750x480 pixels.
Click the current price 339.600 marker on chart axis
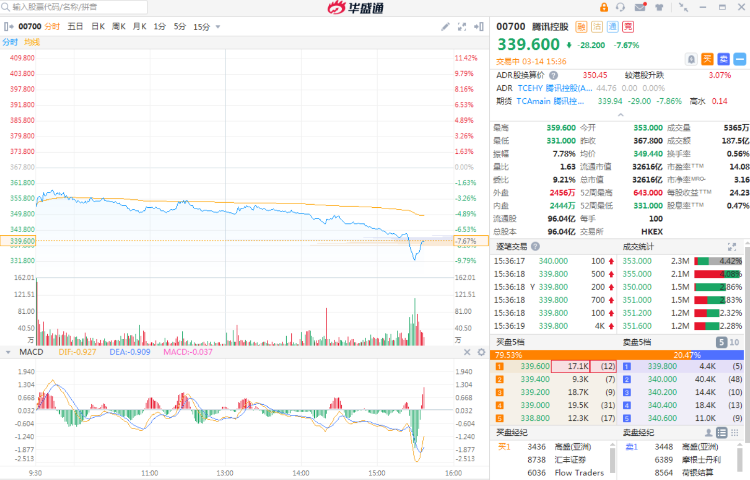(x=18, y=241)
